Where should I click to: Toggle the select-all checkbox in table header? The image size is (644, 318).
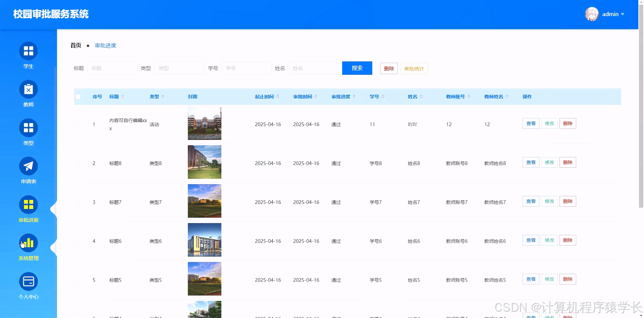[x=78, y=96]
